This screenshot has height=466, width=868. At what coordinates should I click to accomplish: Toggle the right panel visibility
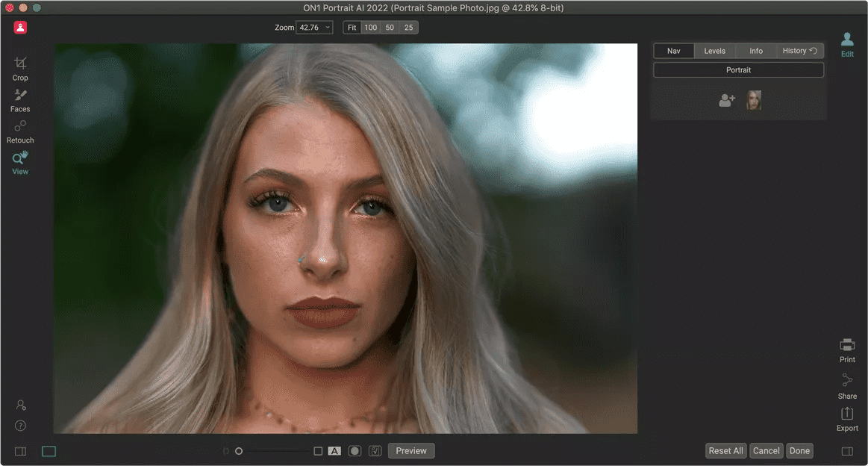click(x=847, y=451)
